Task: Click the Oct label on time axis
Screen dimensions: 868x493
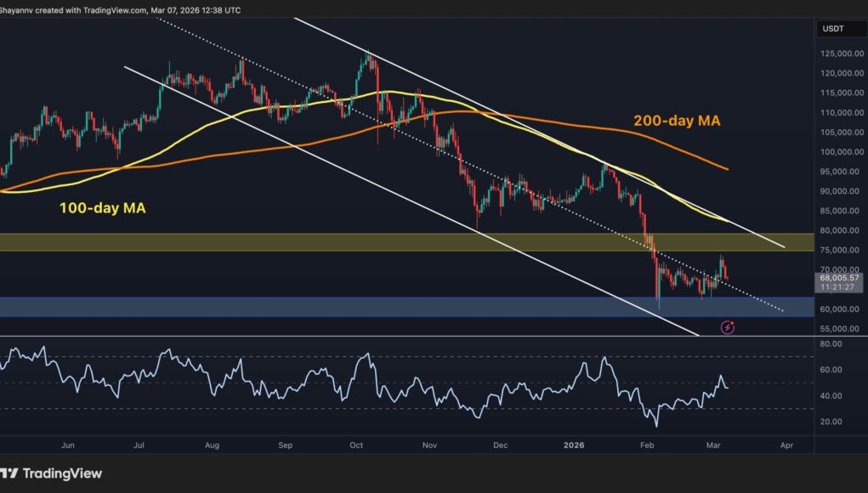Action: click(x=357, y=444)
